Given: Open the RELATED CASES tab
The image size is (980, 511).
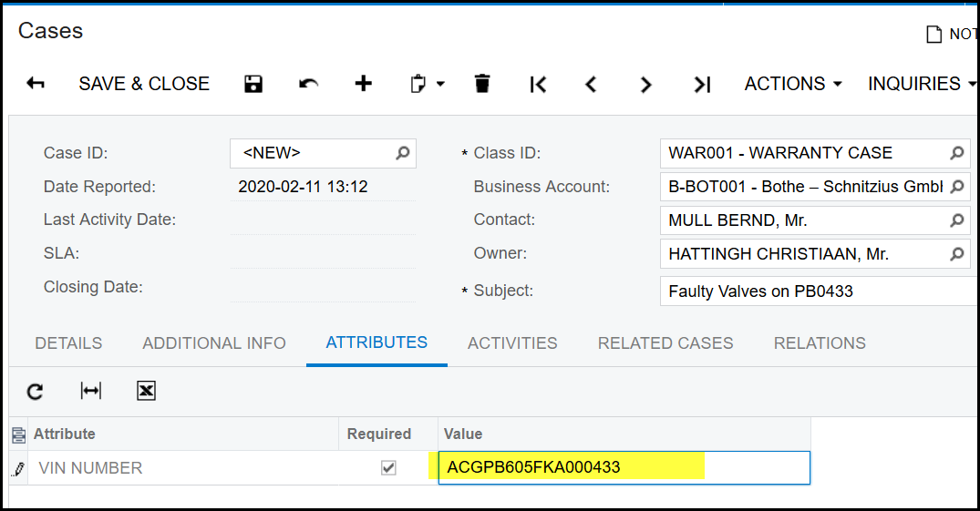Looking at the screenshot, I should click(x=665, y=343).
